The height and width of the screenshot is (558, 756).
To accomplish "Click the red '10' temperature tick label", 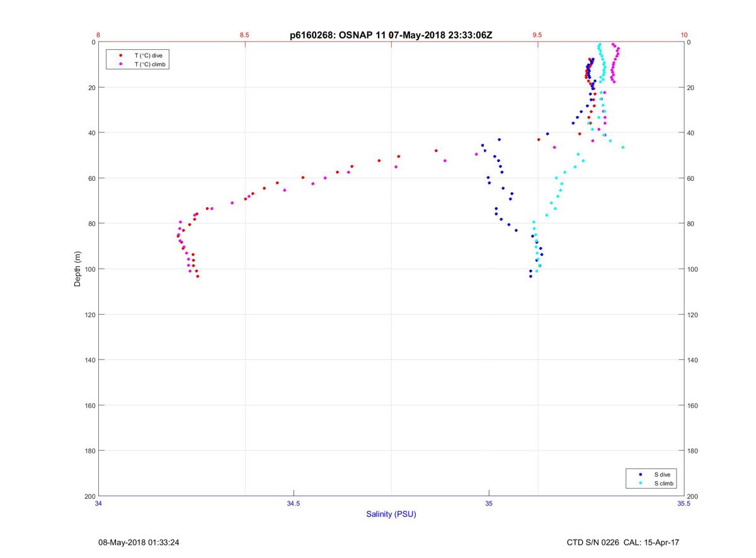I will (x=684, y=35).
